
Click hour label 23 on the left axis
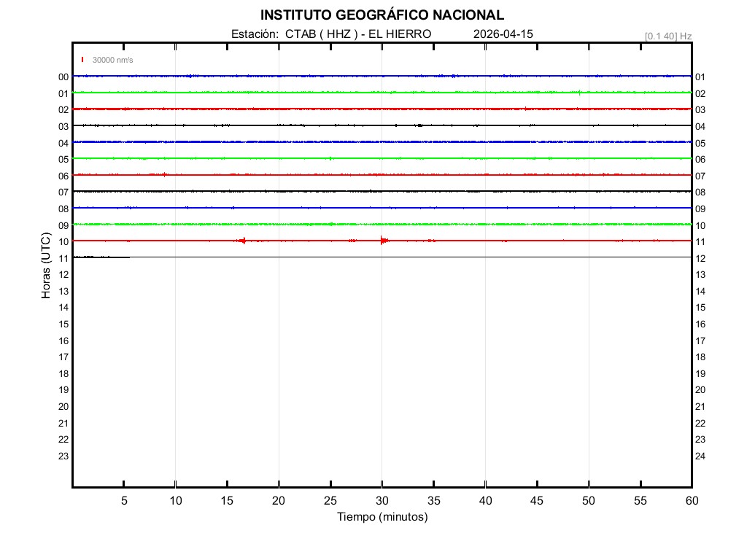(63, 456)
